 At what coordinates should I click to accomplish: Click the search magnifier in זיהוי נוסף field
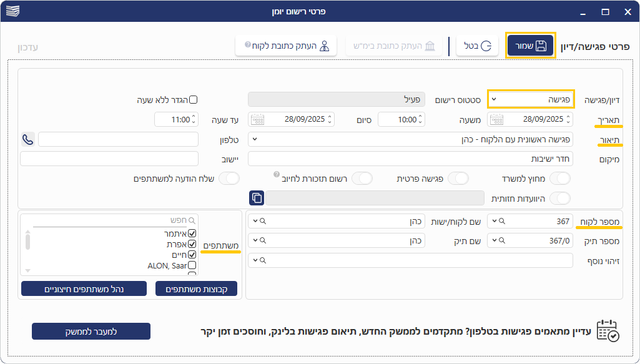(x=263, y=260)
